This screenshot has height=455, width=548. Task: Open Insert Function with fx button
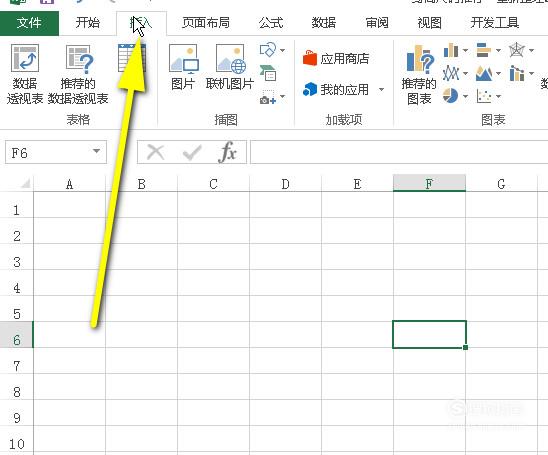point(228,152)
